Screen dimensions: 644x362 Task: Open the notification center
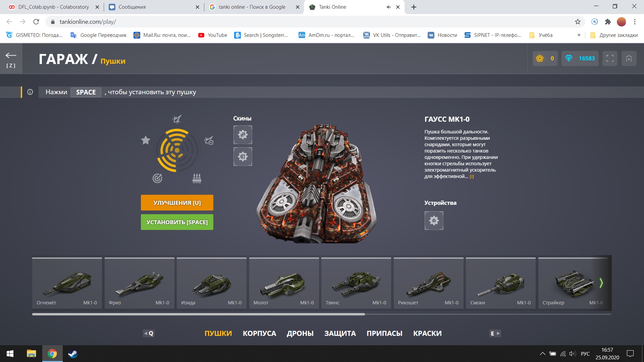[630, 354]
